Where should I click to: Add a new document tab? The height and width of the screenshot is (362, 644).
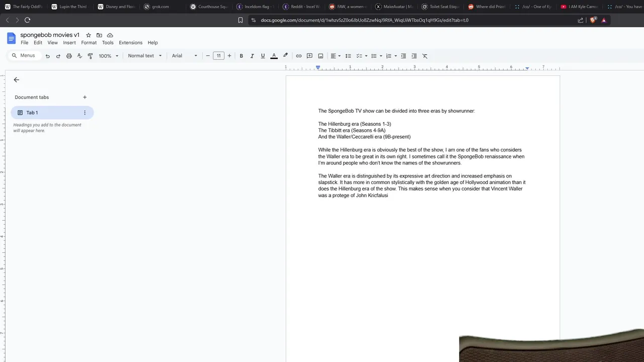(x=85, y=97)
